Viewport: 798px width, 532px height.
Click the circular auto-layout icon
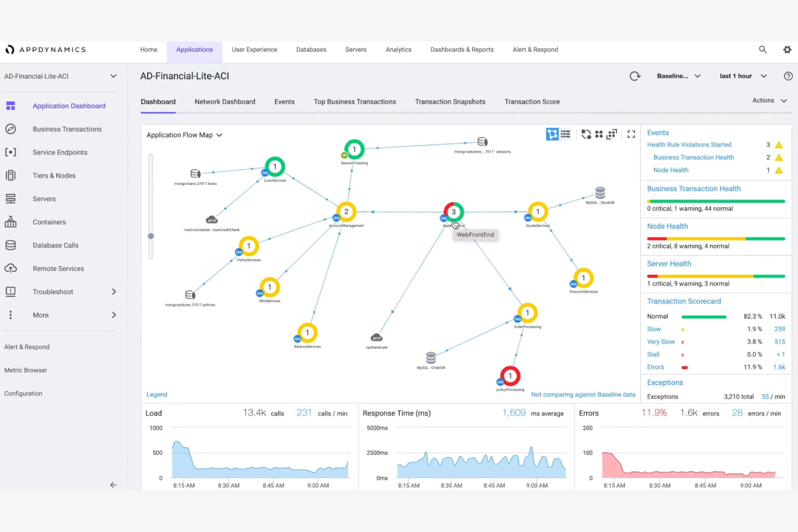tap(586, 134)
